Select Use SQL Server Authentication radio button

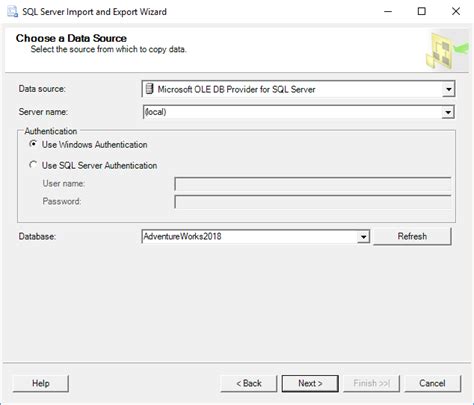[x=33, y=165]
